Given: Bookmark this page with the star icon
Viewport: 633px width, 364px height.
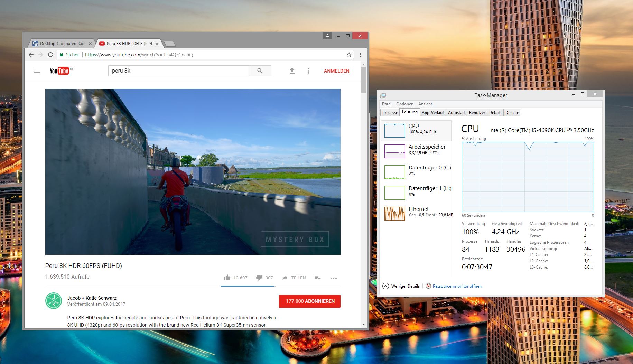Looking at the screenshot, I should (x=349, y=55).
